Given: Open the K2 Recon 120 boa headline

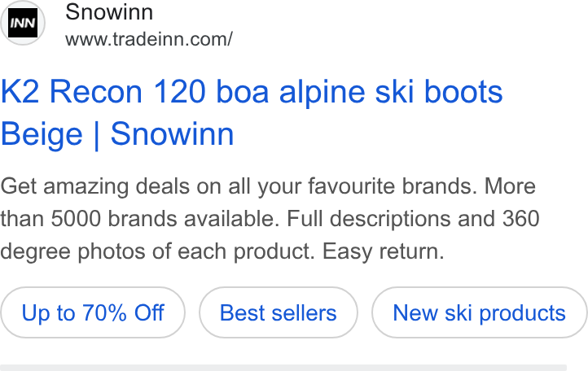Looking at the screenshot, I should [252, 92].
